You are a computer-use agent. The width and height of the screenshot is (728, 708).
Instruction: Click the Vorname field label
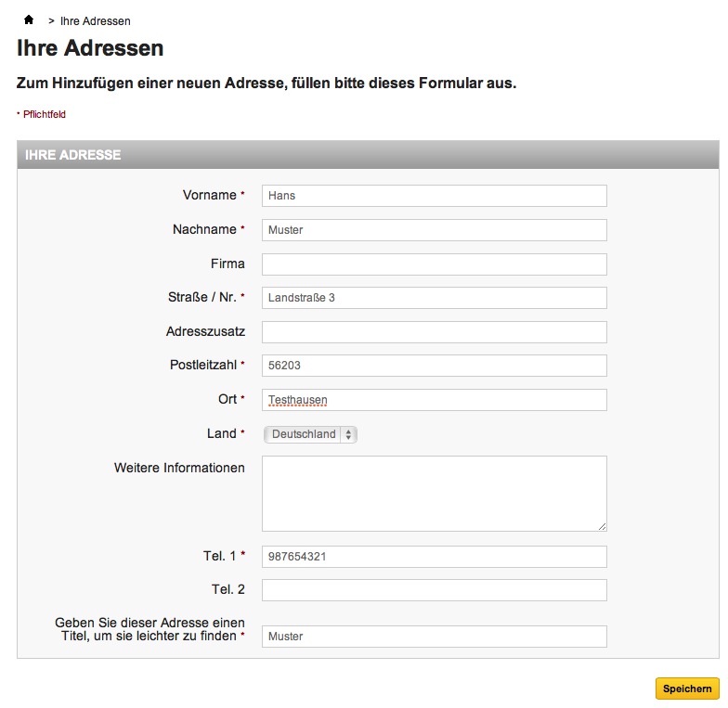click(x=210, y=195)
